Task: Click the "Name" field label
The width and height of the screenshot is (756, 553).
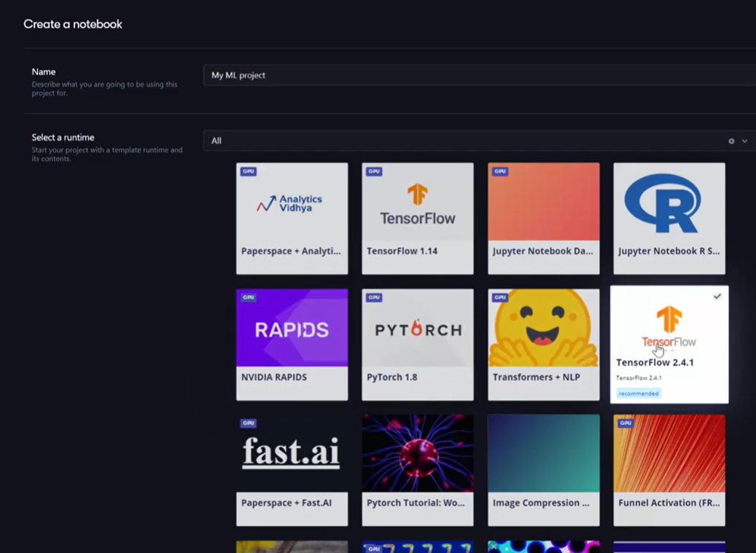Action: pyautogui.click(x=44, y=72)
